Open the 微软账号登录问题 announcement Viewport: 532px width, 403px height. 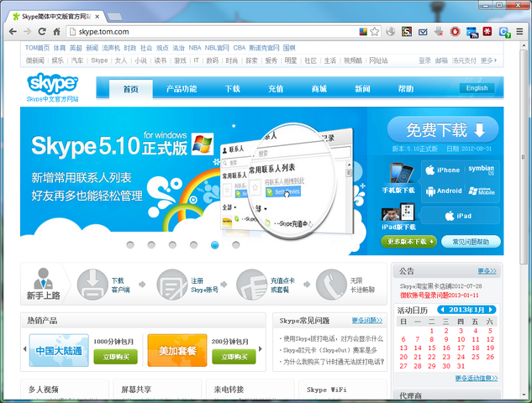point(439,296)
